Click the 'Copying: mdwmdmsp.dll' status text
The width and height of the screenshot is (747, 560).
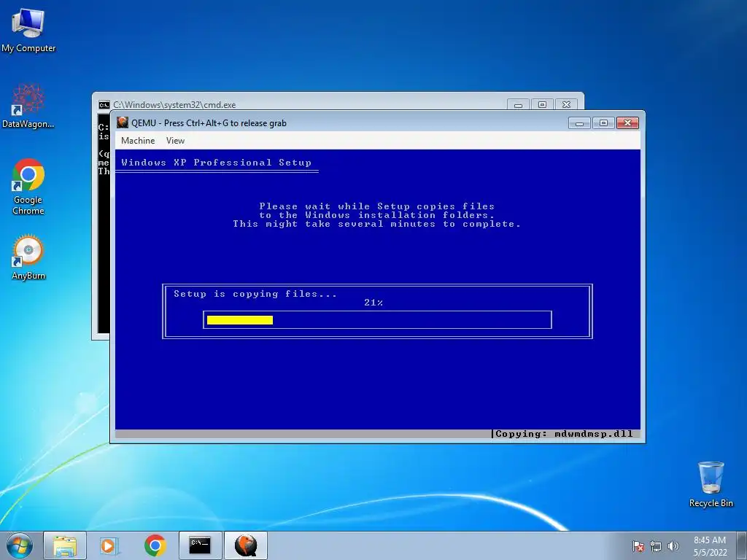coord(564,434)
